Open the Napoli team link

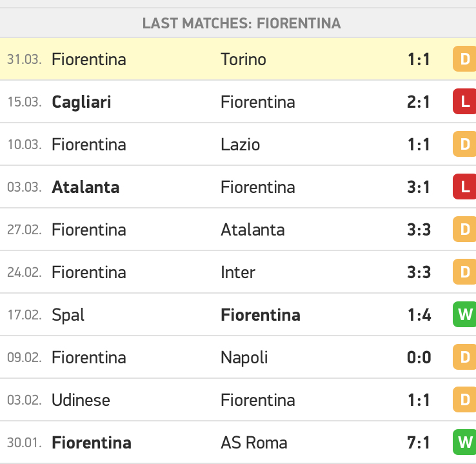(244, 358)
